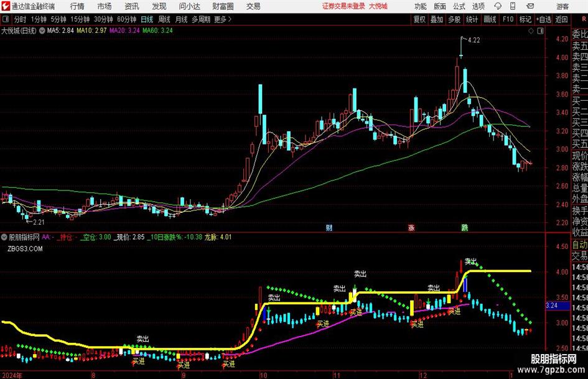Click the 财 marker on the main chart
Screen dimensions: 588x379
click(329, 227)
